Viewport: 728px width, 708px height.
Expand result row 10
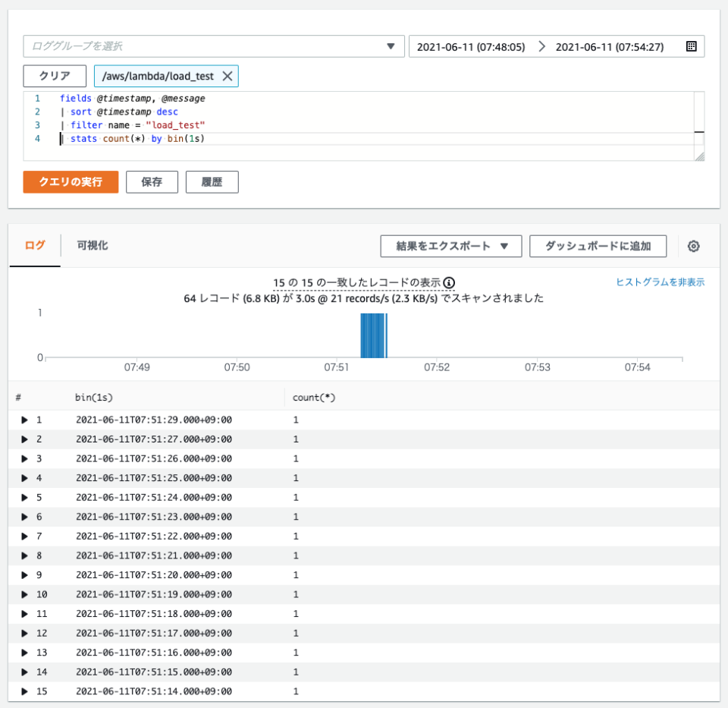(25, 594)
